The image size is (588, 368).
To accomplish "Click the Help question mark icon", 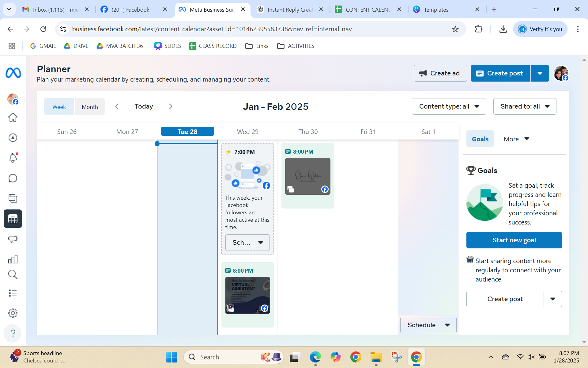I will pos(13,333).
